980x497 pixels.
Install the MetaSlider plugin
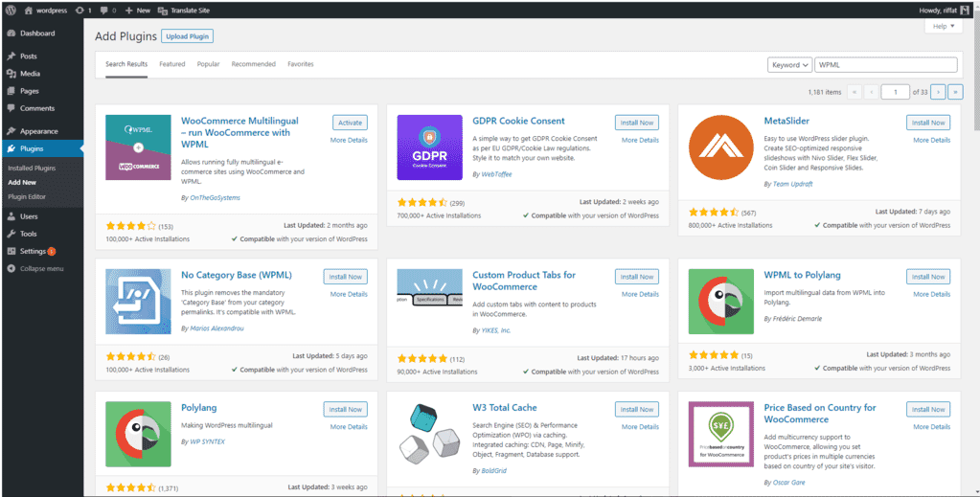pos(928,123)
